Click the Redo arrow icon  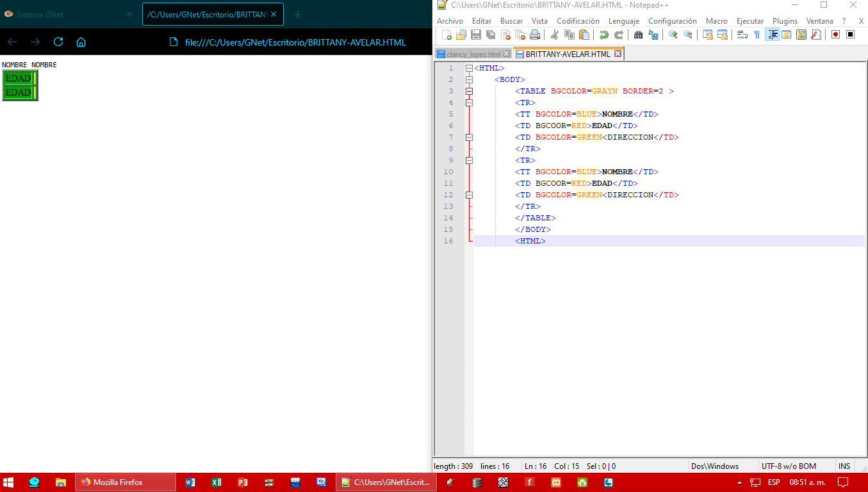point(618,35)
